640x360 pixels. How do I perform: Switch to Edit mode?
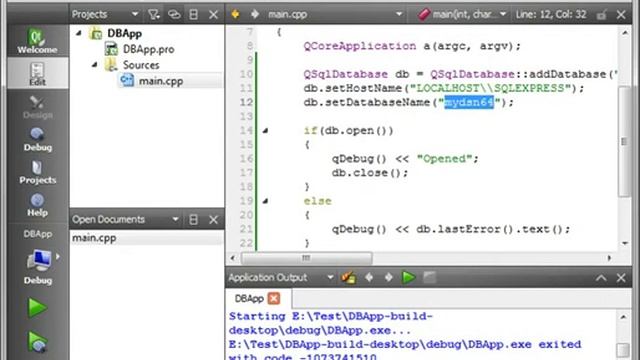click(x=37, y=73)
